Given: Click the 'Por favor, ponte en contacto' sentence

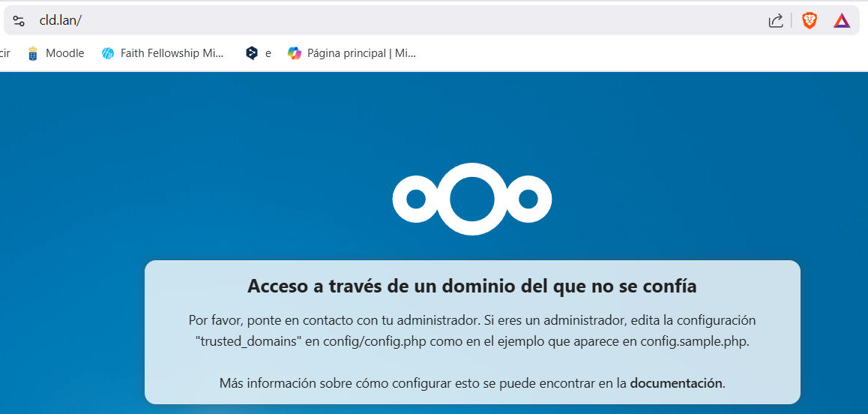Looking at the screenshot, I should [334, 320].
